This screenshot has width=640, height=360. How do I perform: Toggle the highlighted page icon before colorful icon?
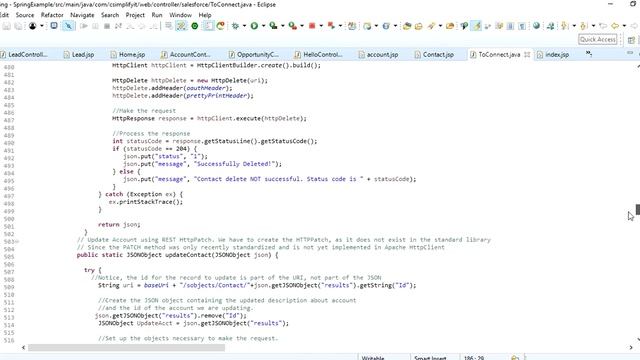pyautogui.click(x=208, y=26)
